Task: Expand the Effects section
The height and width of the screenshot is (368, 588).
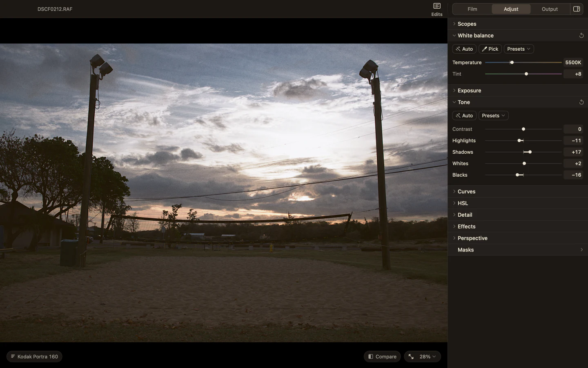Action: point(518,227)
